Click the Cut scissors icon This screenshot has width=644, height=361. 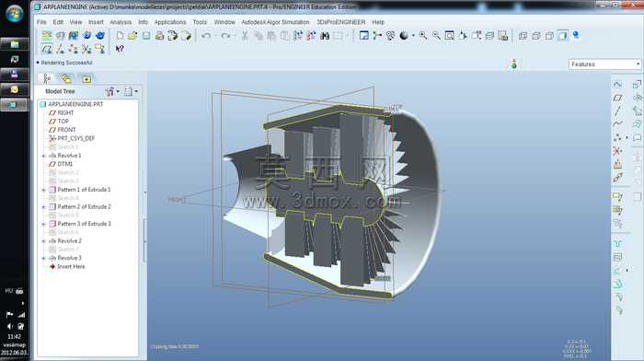pos(245,36)
